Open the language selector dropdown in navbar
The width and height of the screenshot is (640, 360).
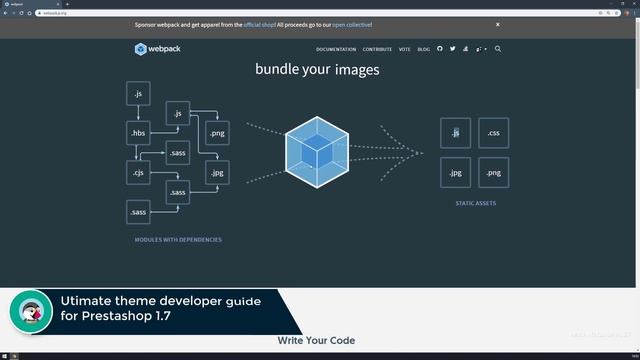(x=481, y=49)
